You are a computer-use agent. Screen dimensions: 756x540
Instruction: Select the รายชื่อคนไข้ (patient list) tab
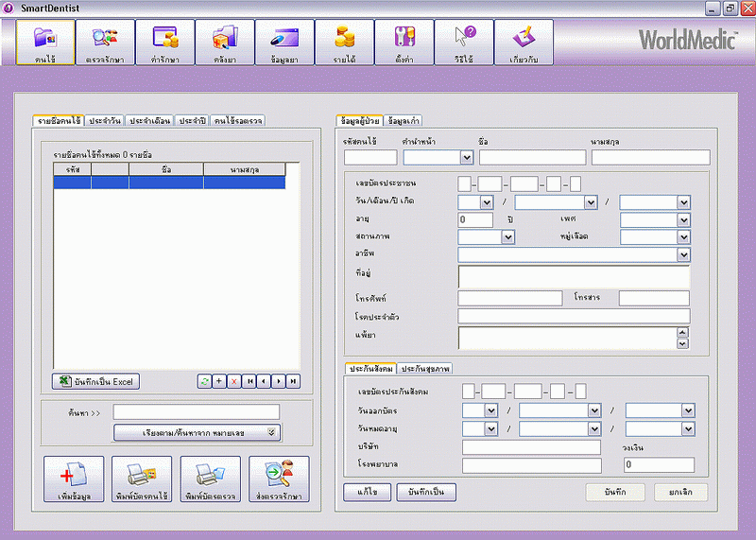click(x=59, y=121)
